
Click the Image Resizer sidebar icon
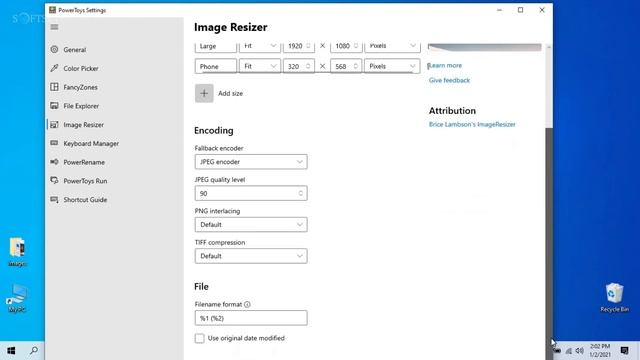[54, 124]
